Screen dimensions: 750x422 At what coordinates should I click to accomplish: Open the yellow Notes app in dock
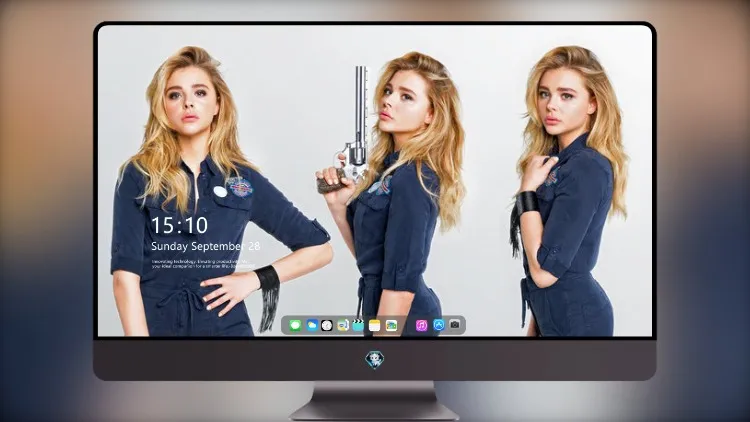[x=375, y=326]
